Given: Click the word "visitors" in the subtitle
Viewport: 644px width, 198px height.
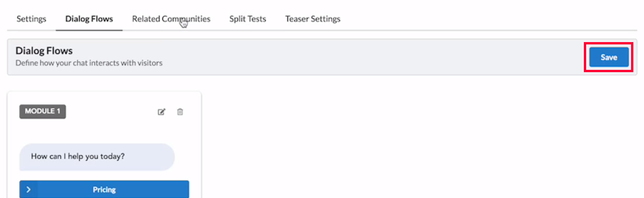Looking at the screenshot, I should 149,63.
